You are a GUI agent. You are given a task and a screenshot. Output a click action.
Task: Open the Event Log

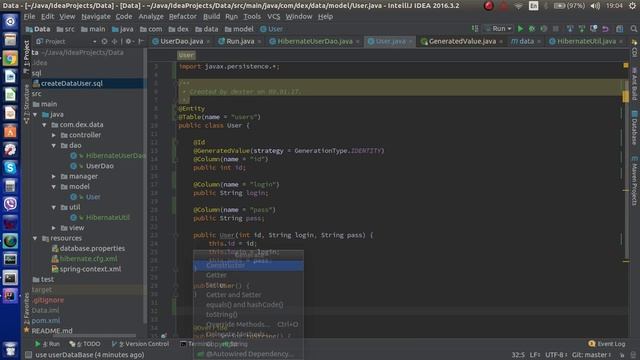coord(607,344)
